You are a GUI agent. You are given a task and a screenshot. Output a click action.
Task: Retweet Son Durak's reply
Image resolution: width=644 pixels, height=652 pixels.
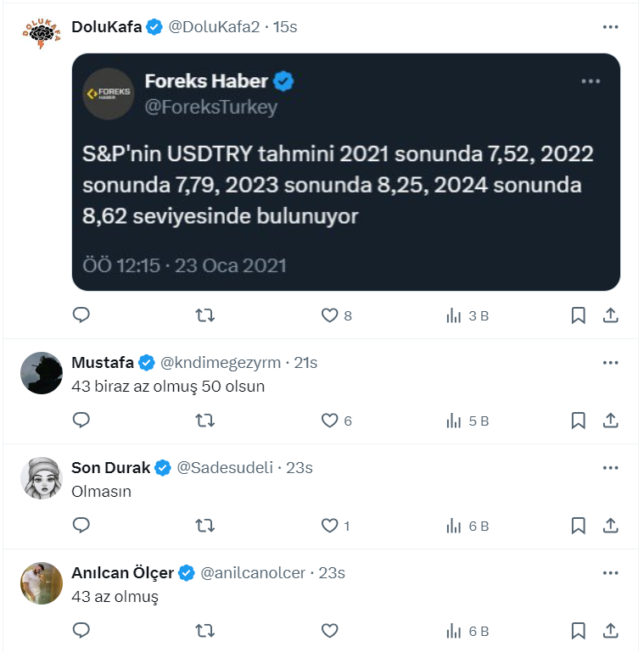[x=204, y=526]
